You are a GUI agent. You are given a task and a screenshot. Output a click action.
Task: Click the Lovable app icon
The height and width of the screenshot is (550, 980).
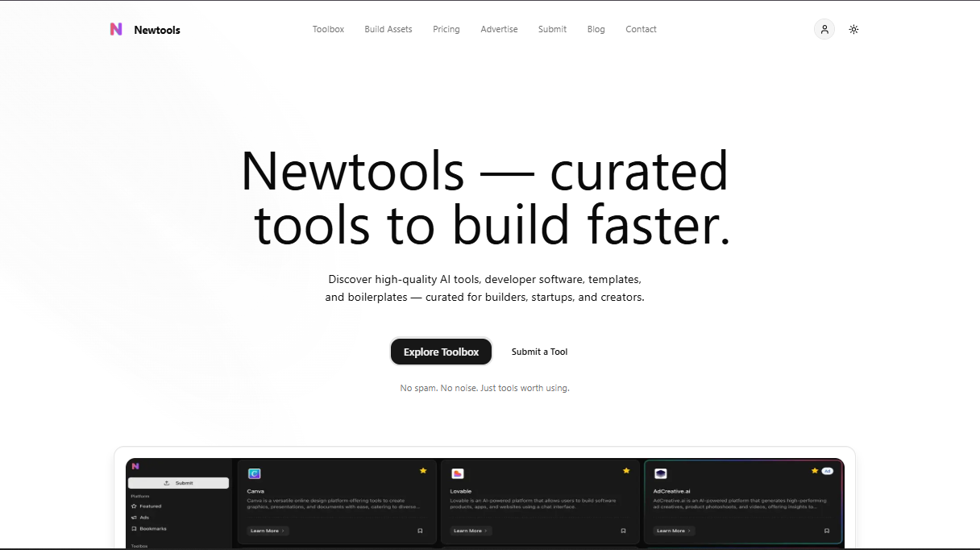(458, 473)
